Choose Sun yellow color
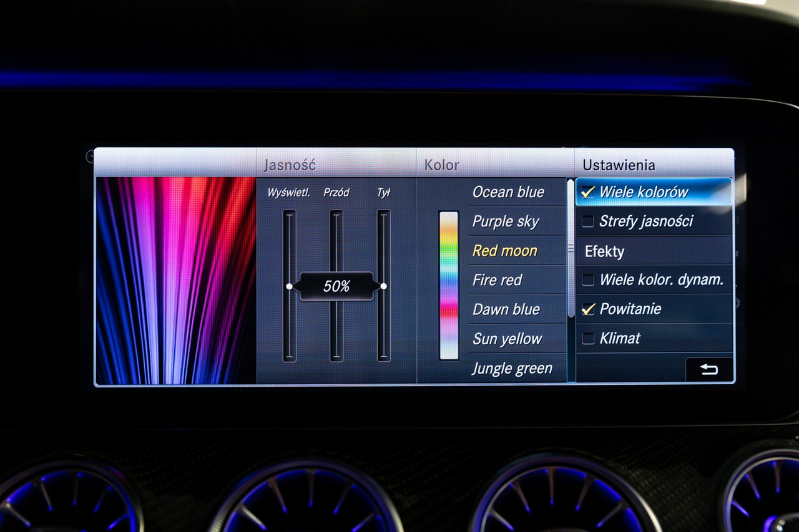Screen dimensions: 799x532 pos(517,339)
